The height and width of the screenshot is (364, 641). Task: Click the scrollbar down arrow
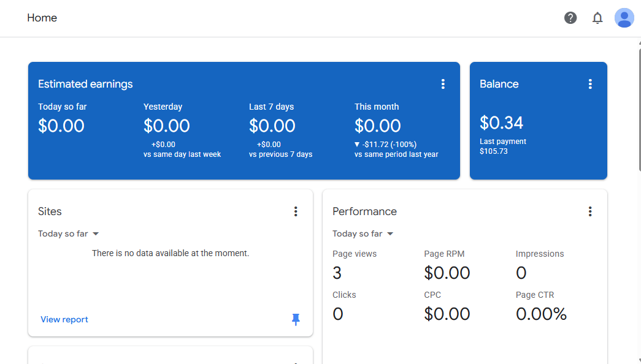tap(639, 360)
